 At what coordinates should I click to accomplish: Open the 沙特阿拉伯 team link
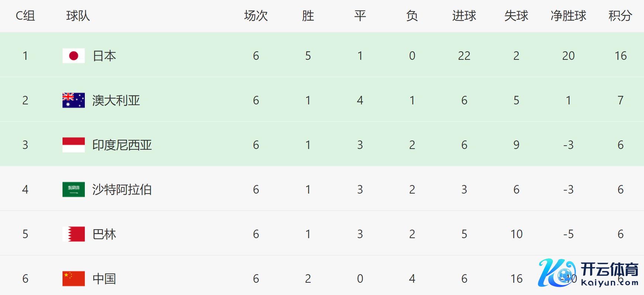click(122, 189)
